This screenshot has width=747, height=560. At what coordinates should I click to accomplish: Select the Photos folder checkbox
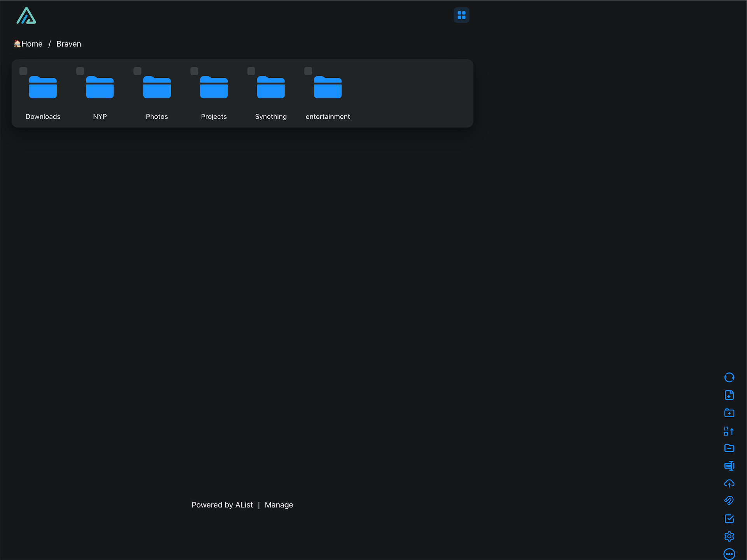(137, 71)
